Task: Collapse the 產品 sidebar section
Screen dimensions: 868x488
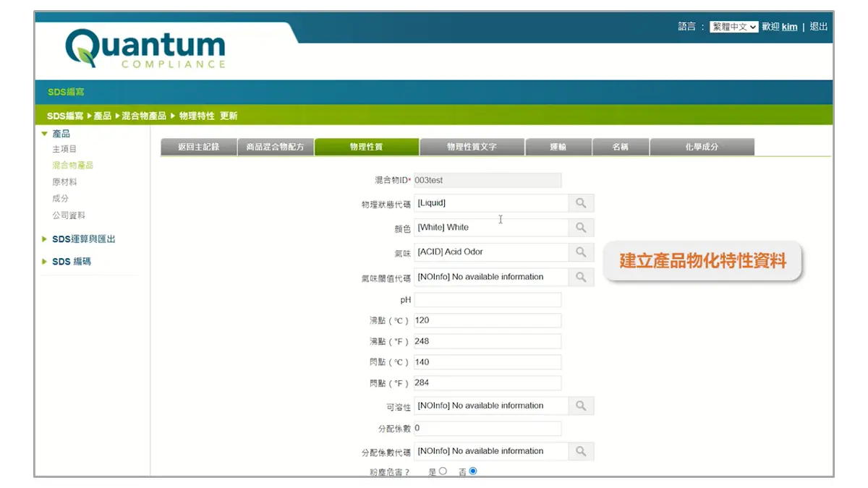Action: pos(61,134)
